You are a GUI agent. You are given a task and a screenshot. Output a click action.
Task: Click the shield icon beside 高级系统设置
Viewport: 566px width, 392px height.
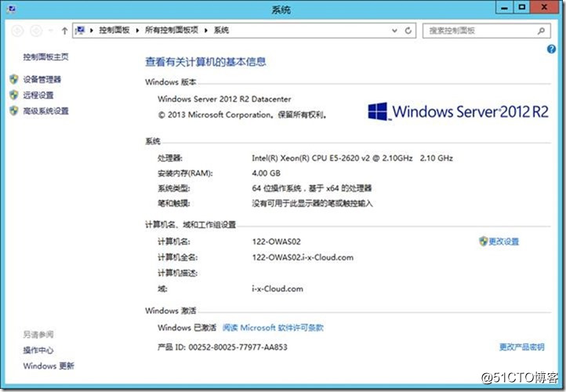point(14,111)
